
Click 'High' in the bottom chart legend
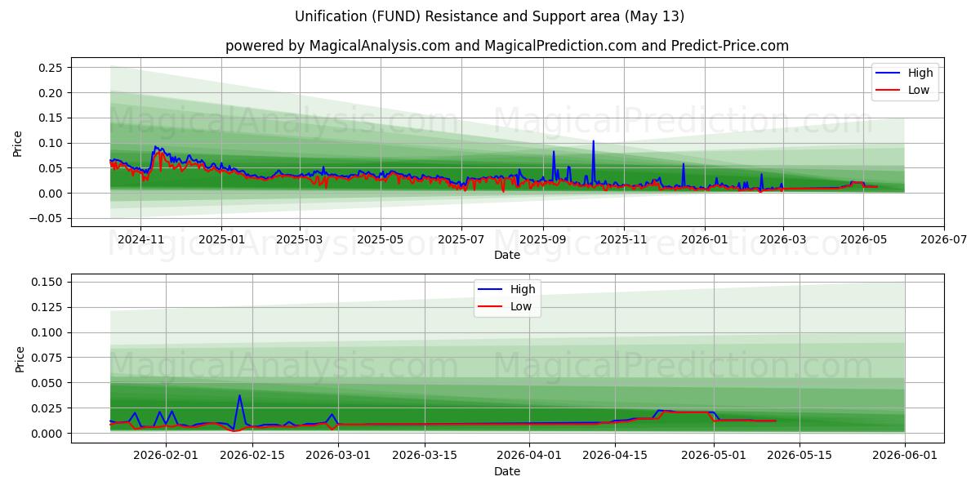click(523, 289)
